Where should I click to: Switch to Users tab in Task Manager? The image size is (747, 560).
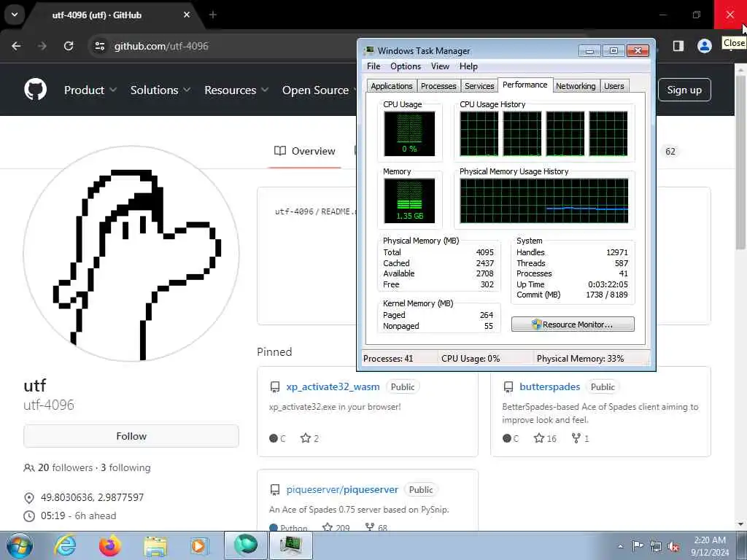coord(614,86)
